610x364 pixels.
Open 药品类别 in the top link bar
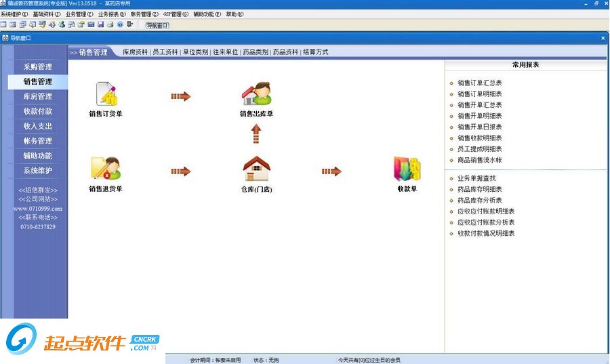[x=256, y=52]
